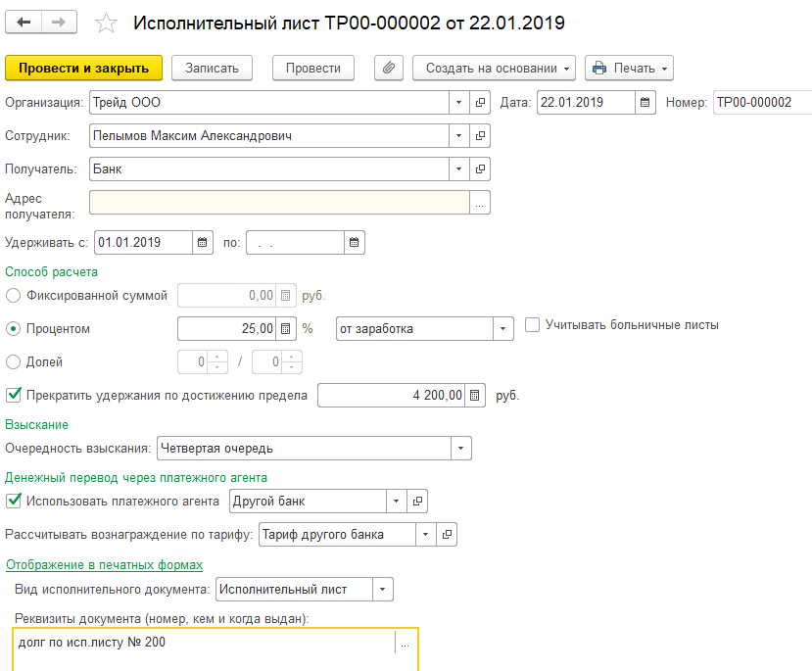Viewport: 812px width, 671px height.
Task: Expand Очередность взыскания dropdown
Action: [x=461, y=449]
